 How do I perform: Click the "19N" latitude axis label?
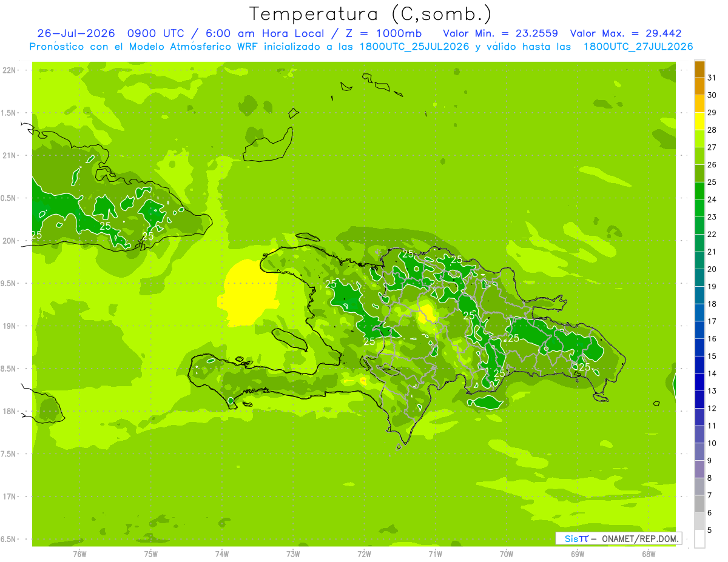pyautogui.click(x=10, y=326)
